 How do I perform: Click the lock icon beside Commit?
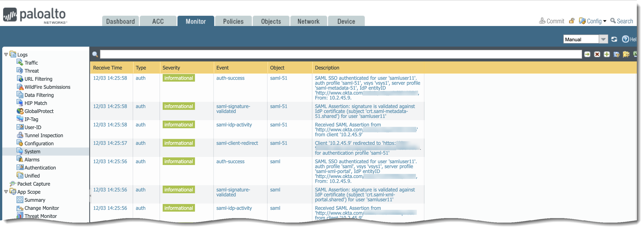click(572, 21)
